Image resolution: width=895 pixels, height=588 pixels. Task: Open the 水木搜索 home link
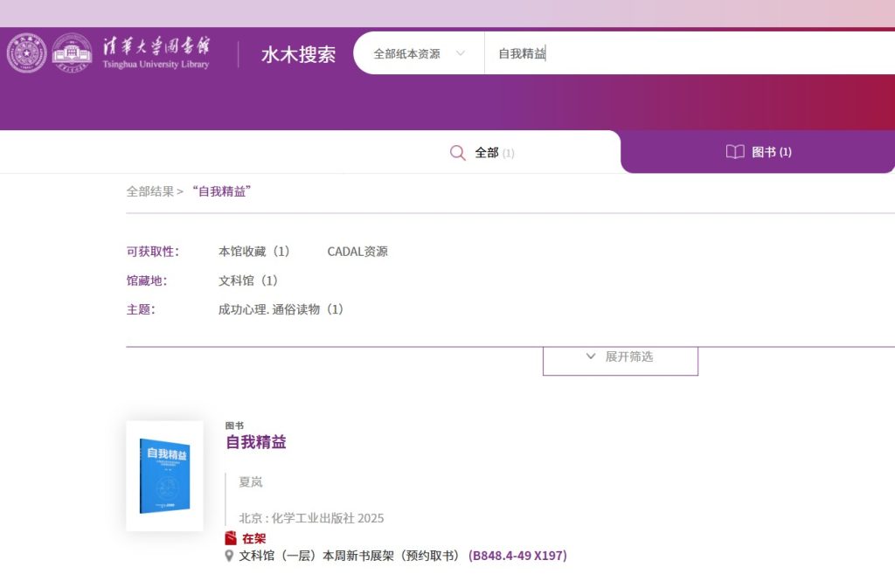click(x=298, y=54)
